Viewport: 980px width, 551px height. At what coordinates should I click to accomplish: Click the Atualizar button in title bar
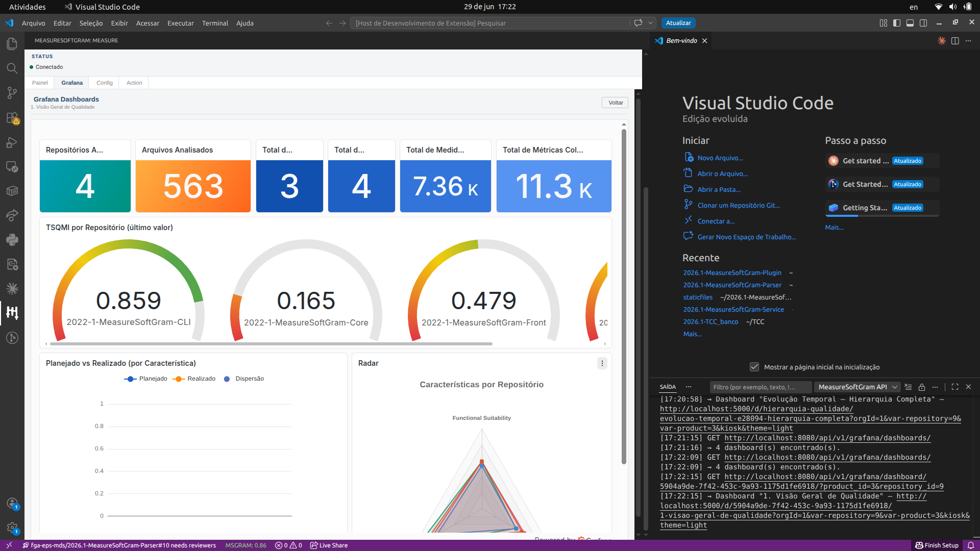coord(678,23)
